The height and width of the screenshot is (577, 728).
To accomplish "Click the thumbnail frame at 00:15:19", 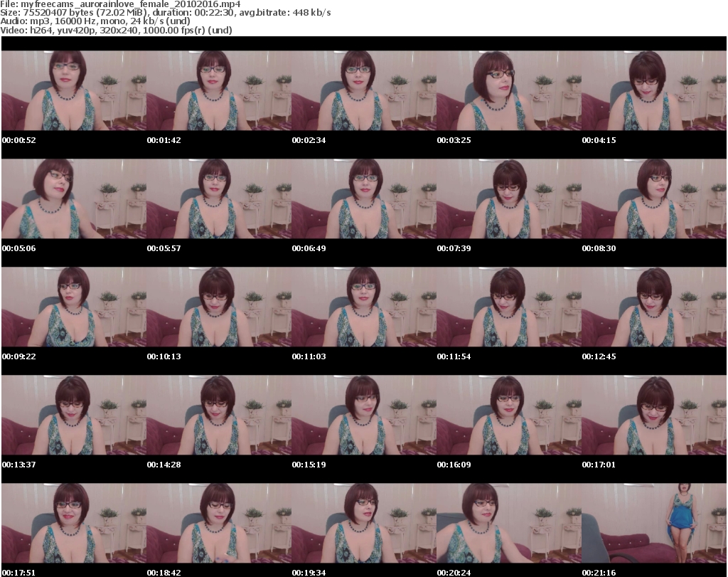I will 364,415.
